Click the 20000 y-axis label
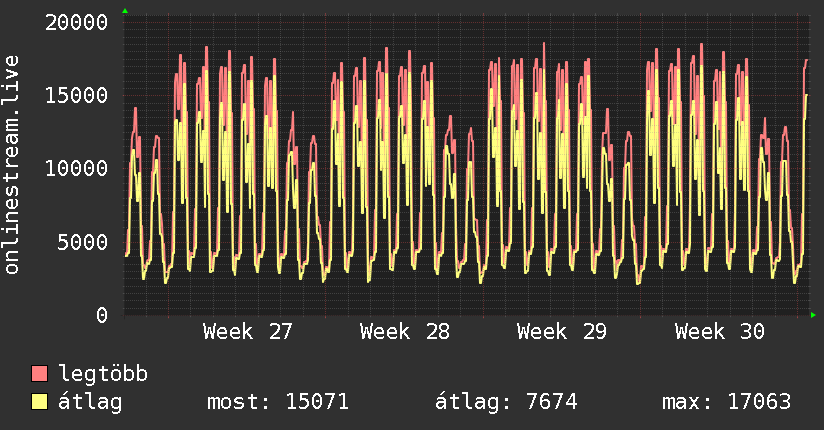824x430 pixels. click(76, 23)
